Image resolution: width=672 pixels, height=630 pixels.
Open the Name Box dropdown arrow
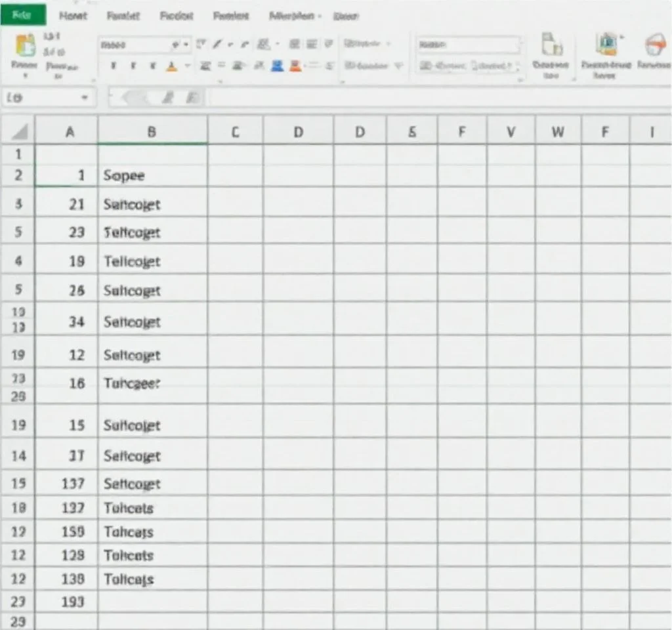point(84,98)
